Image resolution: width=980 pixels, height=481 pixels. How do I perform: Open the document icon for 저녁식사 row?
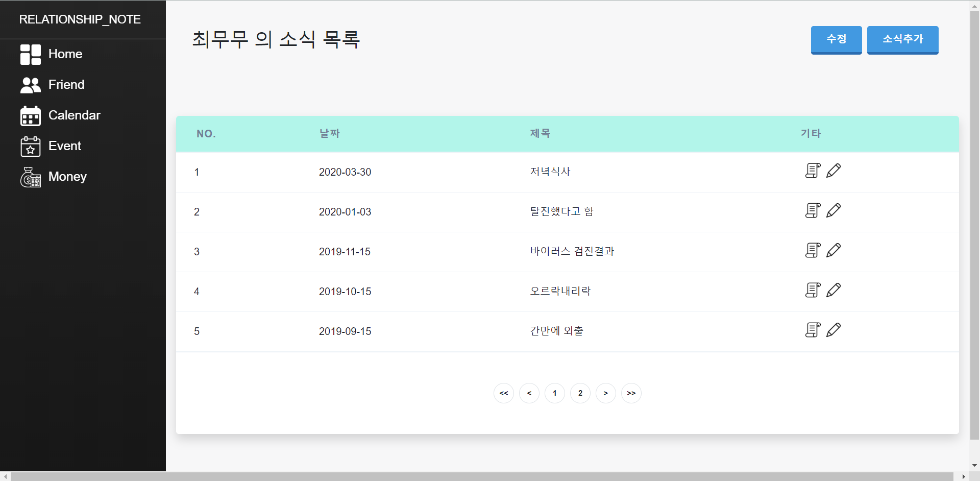pos(813,171)
